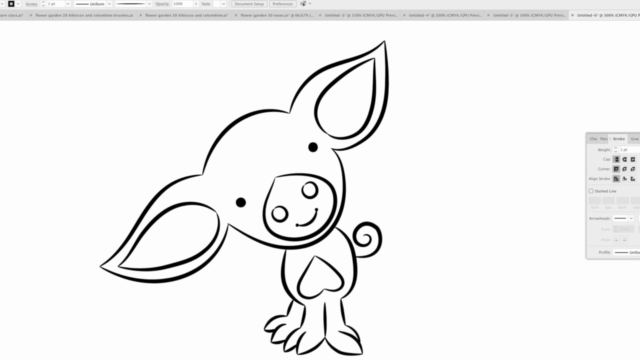Click the stroke weight stepper in control bar

43,4
